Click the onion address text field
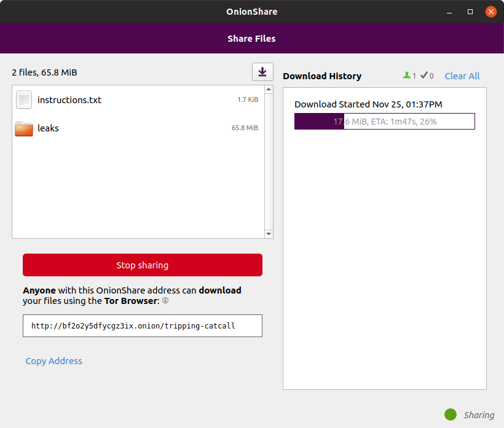 (143, 326)
